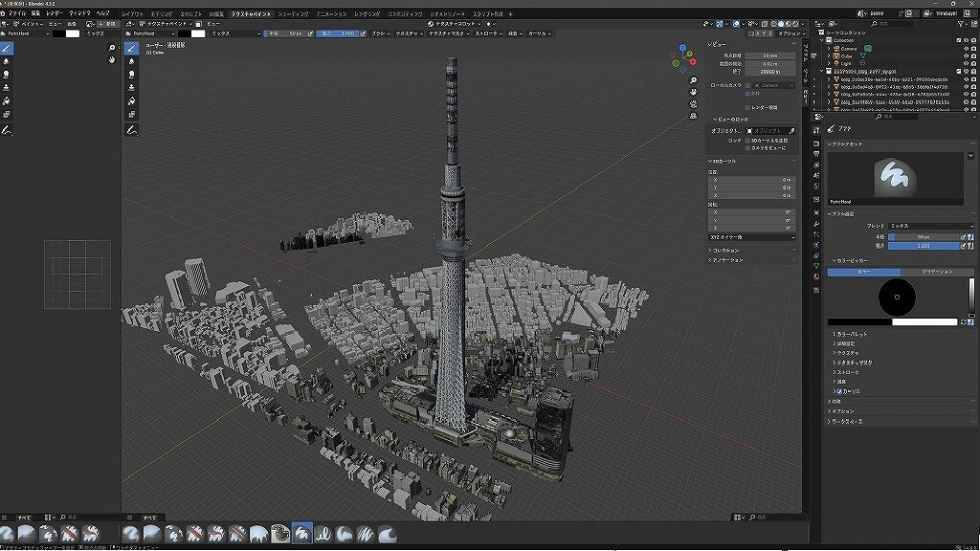Open the XYZ オイラー角 rotation mode dropdown
Image resolution: width=980 pixels, height=551 pixels.
[x=752, y=237]
